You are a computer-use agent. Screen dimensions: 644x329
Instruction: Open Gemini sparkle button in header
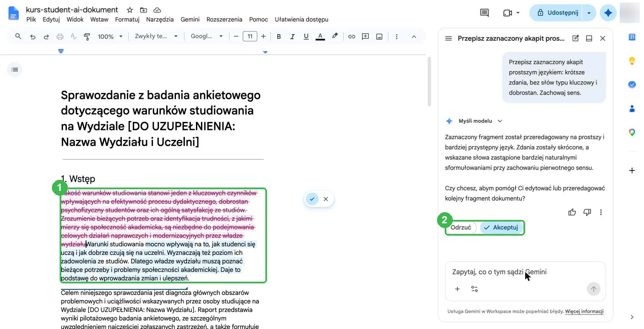tap(608, 13)
